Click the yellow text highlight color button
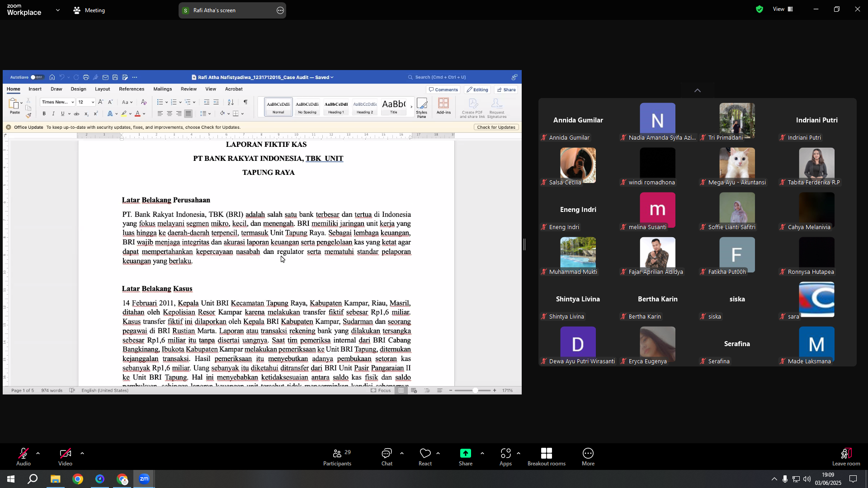The image size is (868, 488). pos(124,114)
